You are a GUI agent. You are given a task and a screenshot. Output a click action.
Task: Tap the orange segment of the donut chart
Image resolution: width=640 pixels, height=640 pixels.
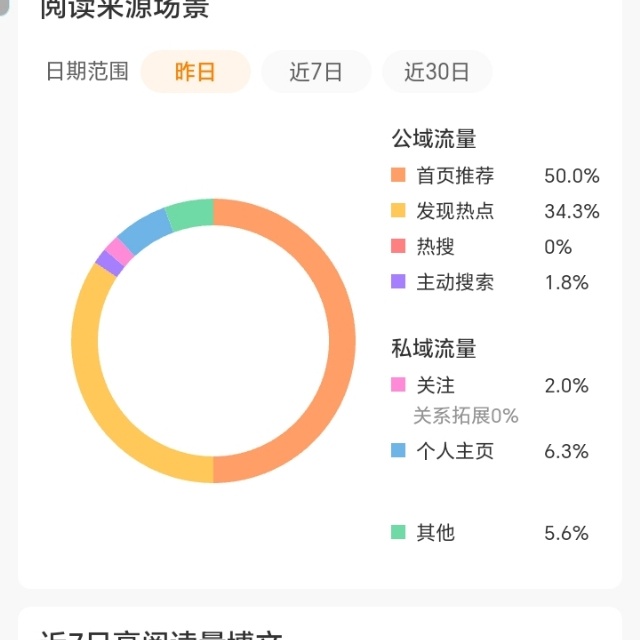(x=342, y=341)
